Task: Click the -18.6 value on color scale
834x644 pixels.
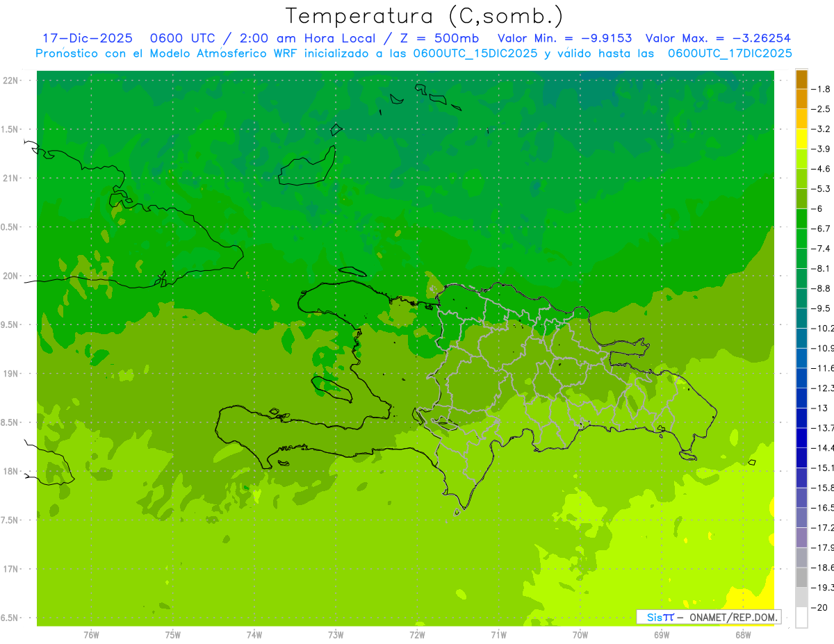Action: [x=822, y=568]
